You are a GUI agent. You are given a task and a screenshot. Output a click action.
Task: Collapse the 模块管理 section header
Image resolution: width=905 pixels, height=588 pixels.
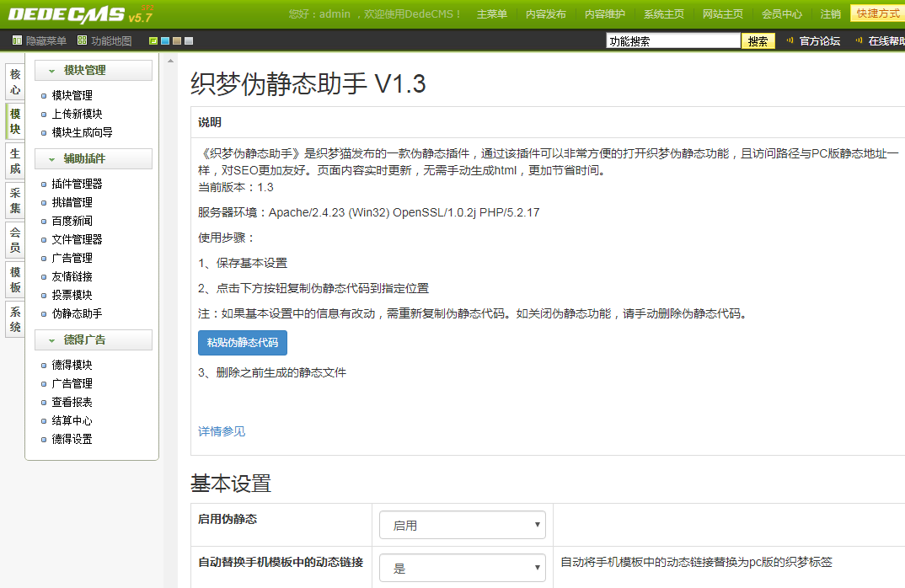[94, 71]
